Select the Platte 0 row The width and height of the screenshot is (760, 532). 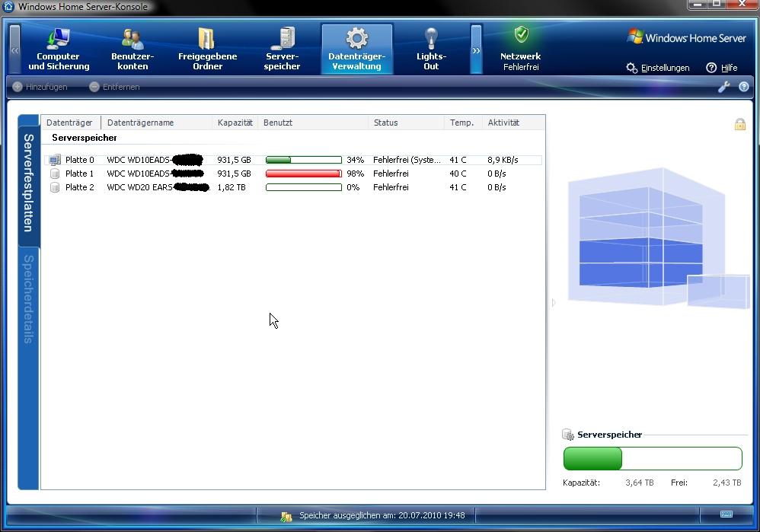click(293, 160)
